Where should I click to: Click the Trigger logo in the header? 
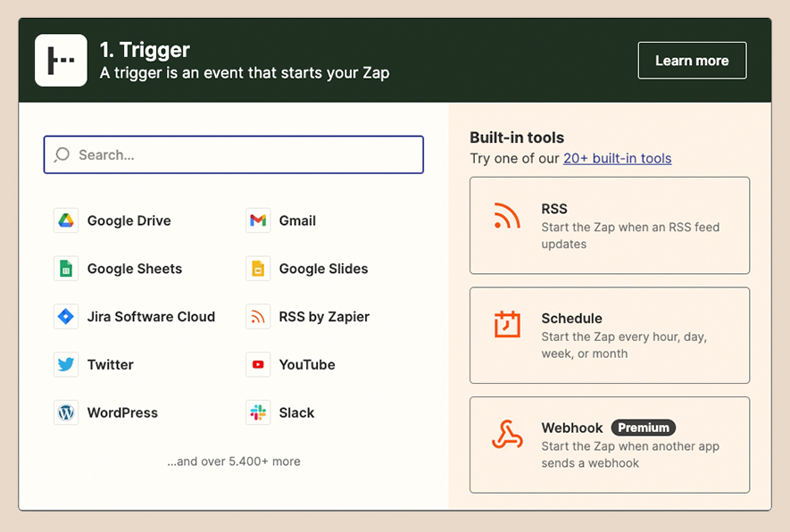pos(61,60)
